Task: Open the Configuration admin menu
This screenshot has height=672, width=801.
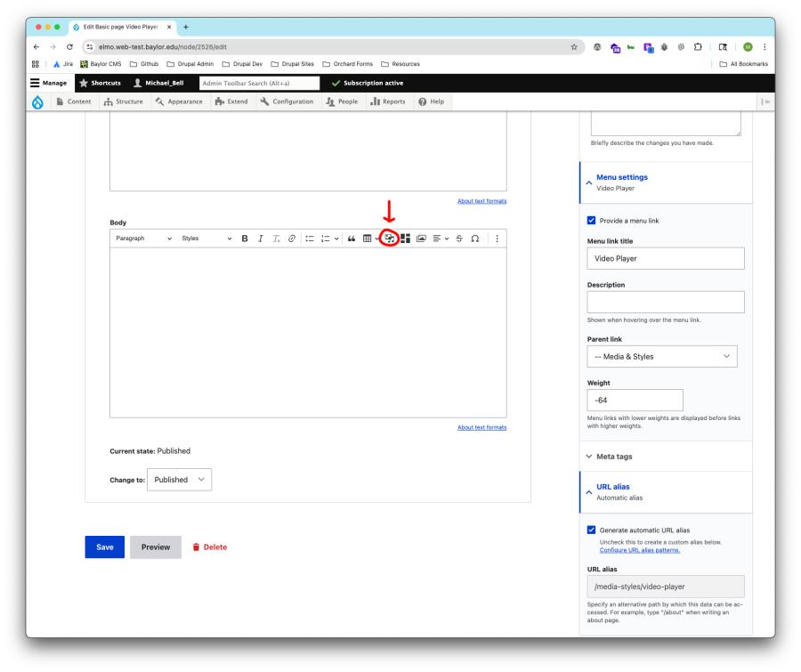Action: click(287, 101)
